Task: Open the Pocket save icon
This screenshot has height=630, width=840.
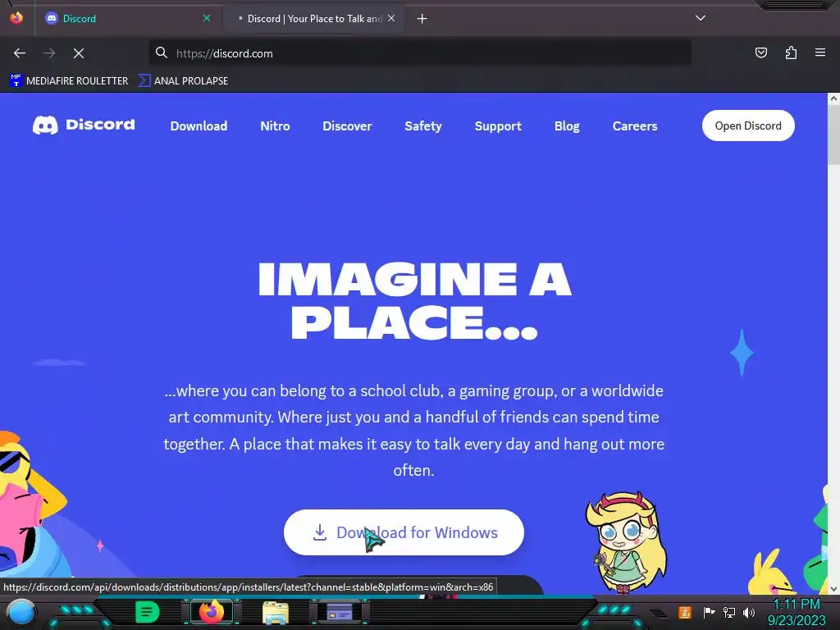Action: (761, 52)
